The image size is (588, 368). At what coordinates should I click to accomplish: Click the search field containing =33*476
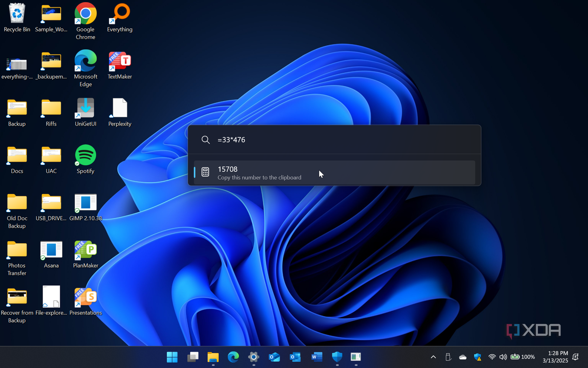[335, 140]
